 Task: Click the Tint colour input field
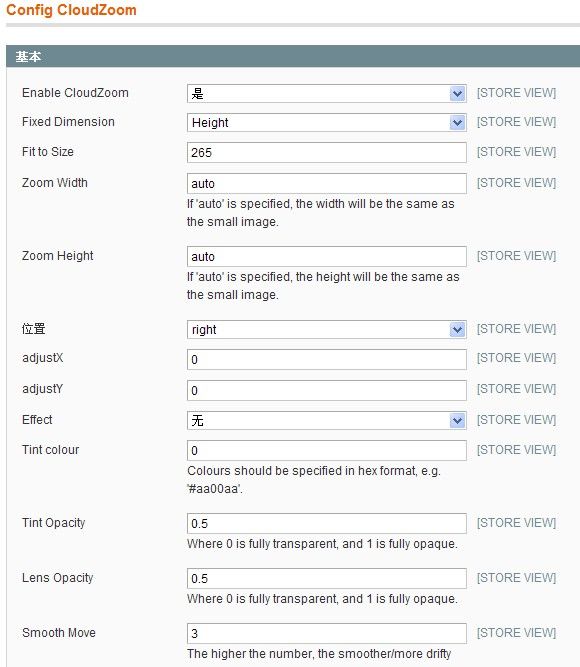pos(326,450)
